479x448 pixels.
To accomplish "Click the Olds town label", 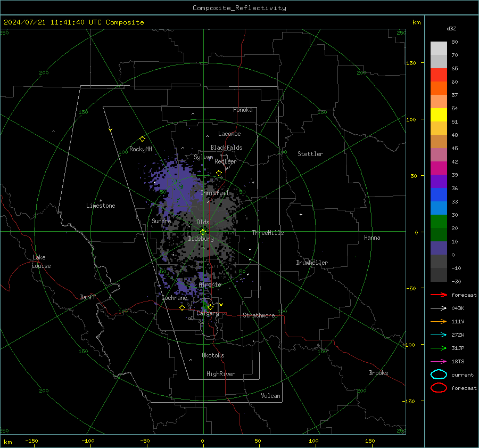I will pos(203,222).
